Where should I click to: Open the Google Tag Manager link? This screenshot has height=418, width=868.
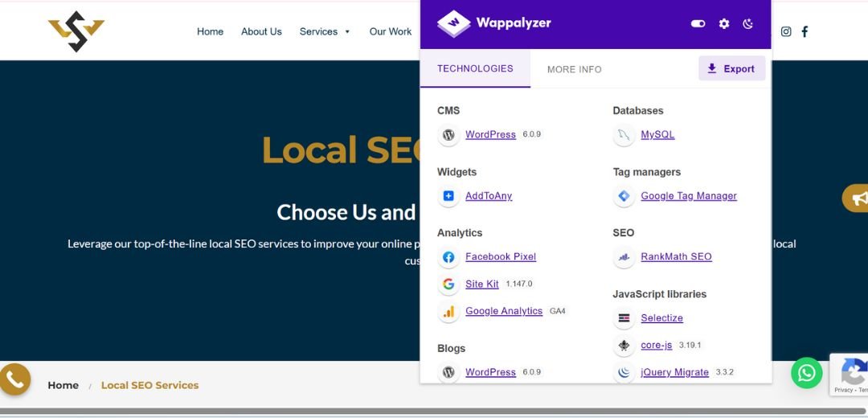[689, 196]
